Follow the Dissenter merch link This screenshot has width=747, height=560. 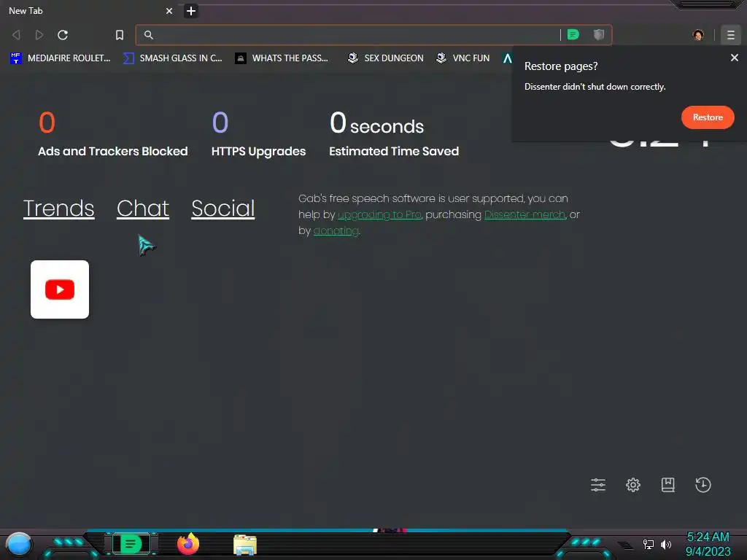(525, 215)
